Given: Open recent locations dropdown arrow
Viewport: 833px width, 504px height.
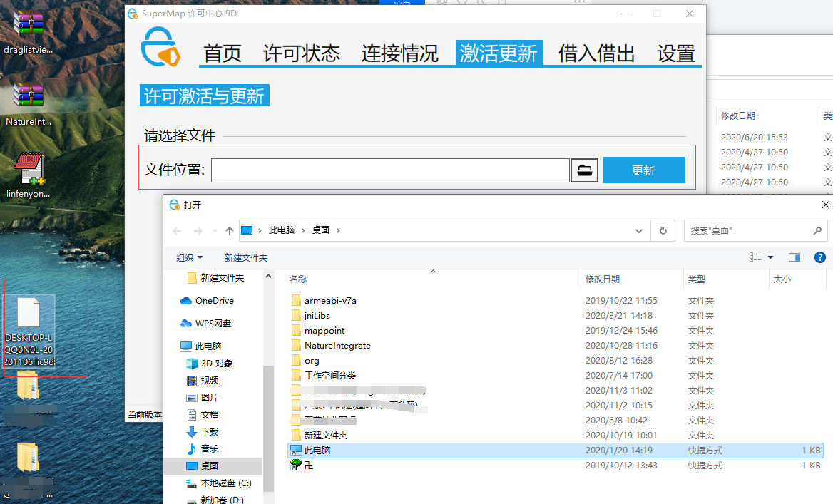Looking at the screenshot, I should 215,230.
